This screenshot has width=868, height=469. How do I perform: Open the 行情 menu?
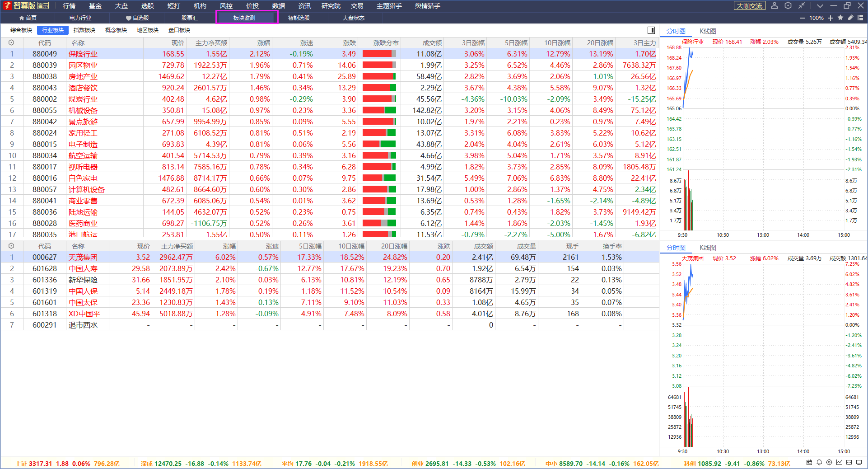[69, 6]
